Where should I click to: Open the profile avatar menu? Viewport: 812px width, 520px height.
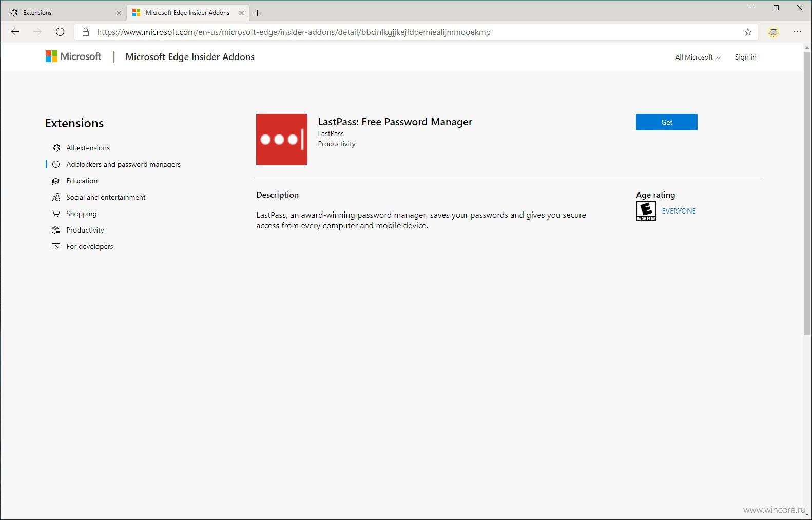pyautogui.click(x=774, y=32)
